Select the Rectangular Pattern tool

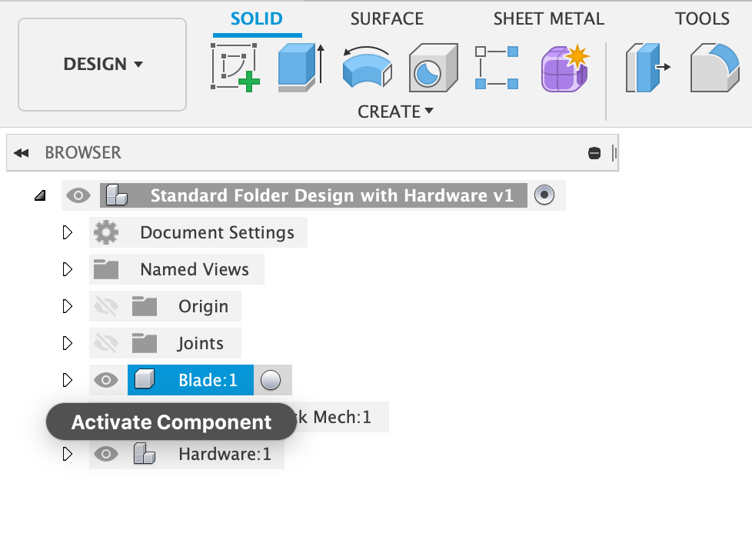click(x=497, y=68)
